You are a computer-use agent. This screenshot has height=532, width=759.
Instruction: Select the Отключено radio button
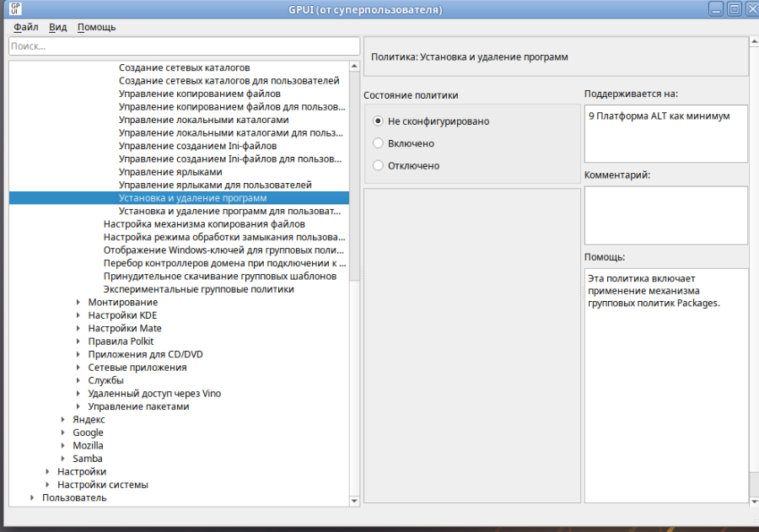click(378, 165)
